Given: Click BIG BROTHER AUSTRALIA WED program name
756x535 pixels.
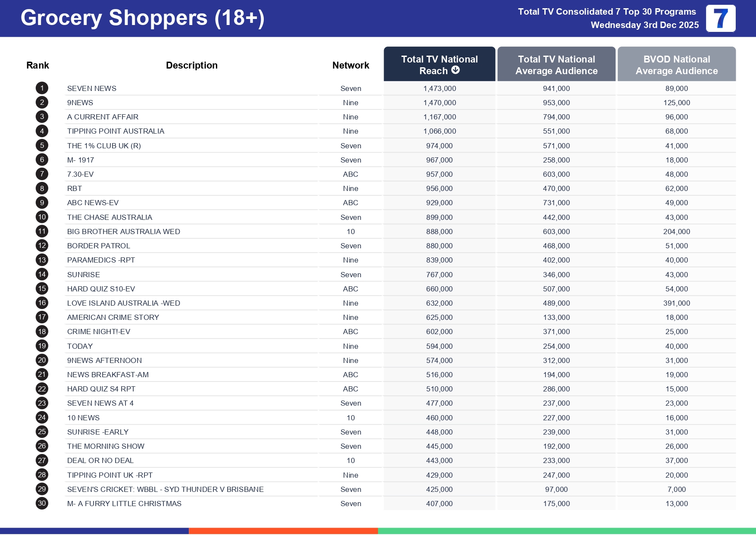Looking at the screenshot, I should coord(123,232).
